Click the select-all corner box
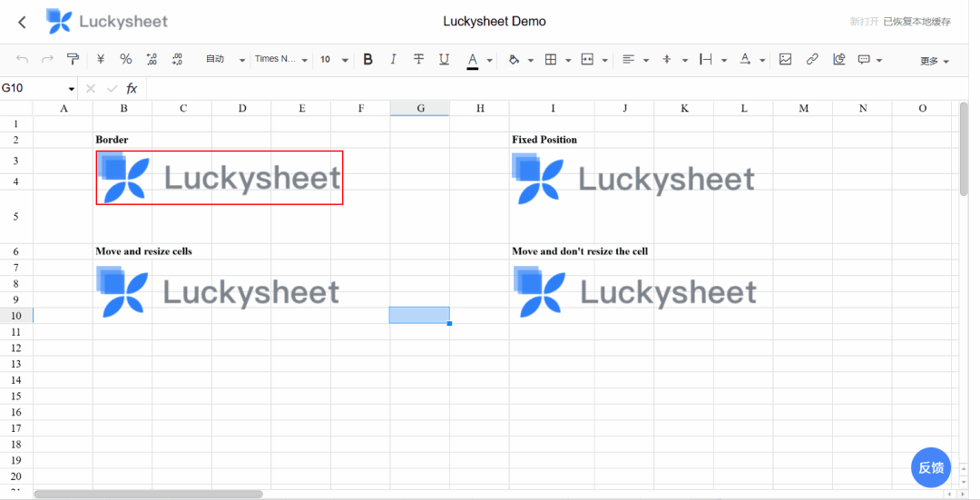This screenshot has height=500, width=980. (x=16, y=108)
